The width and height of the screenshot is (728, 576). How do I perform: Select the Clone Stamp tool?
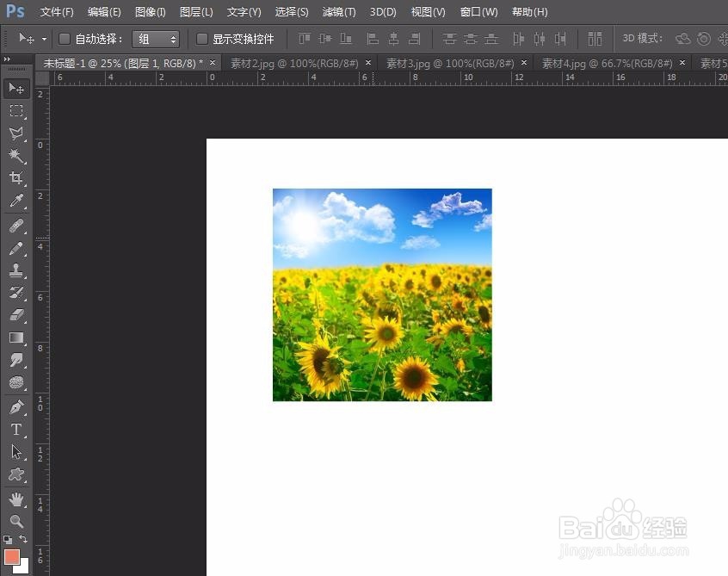pos(16,270)
